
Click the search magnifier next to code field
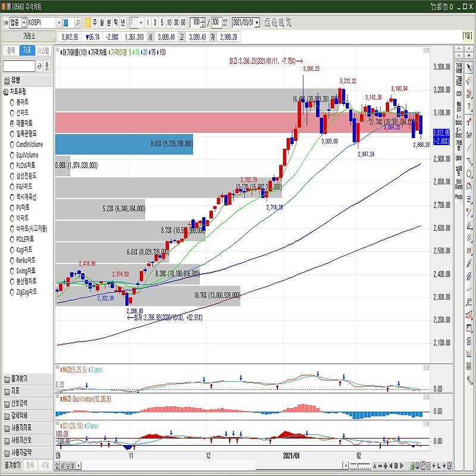(x=77, y=23)
